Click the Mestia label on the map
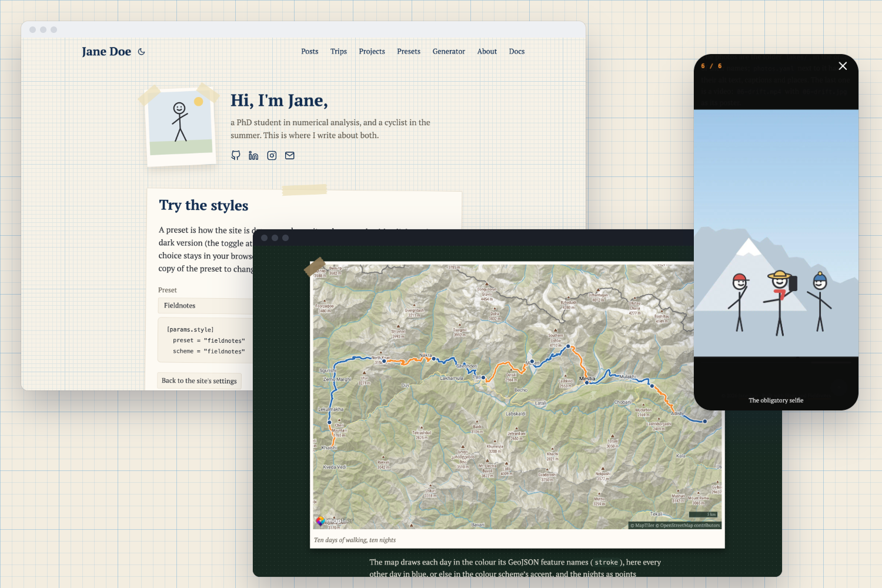The height and width of the screenshot is (588, 882). click(x=587, y=379)
